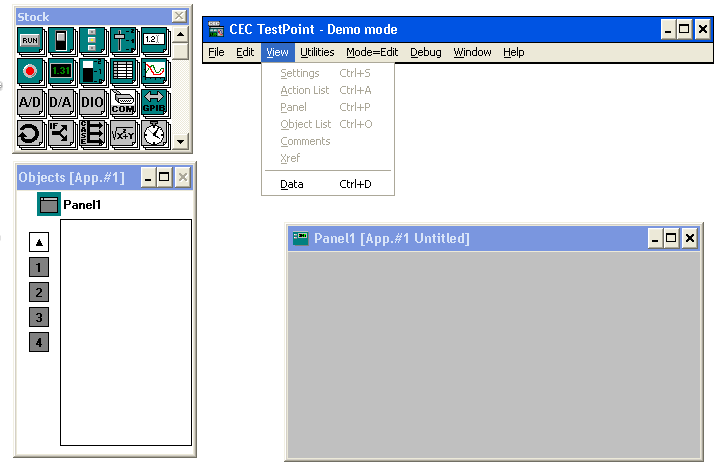
Task: Choose Data from the View menu
Action: 328,184
